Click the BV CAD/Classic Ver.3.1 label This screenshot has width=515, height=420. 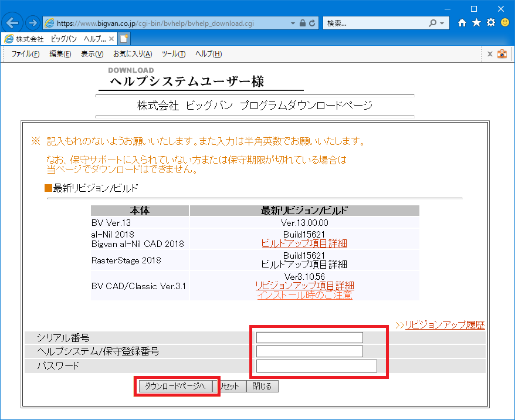tap(138, 286)
